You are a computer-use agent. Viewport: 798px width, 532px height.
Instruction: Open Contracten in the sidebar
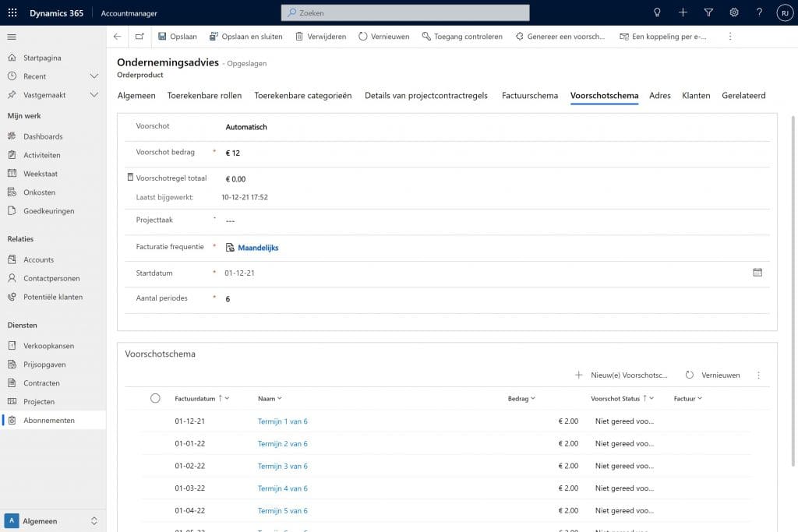pyautogui.click(x=41, y=383)
